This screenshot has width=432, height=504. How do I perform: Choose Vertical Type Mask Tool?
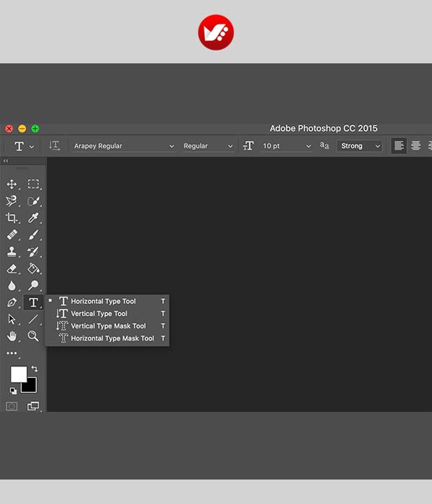[107, 326]
